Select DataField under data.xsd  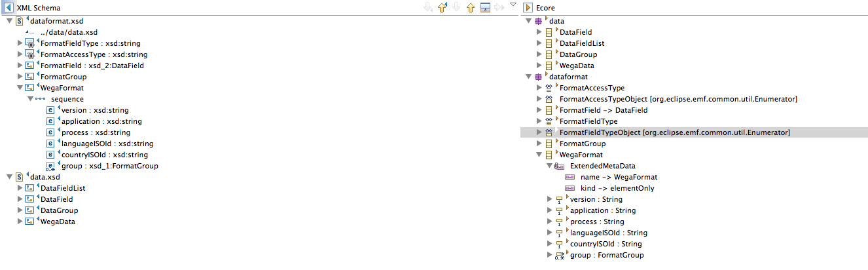click(x=56, y=199)
